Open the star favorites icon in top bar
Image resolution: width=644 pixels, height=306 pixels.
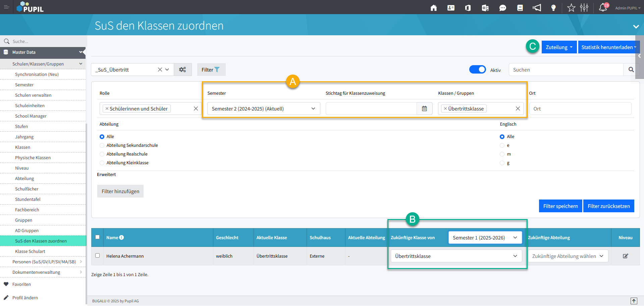pos(571,8)
